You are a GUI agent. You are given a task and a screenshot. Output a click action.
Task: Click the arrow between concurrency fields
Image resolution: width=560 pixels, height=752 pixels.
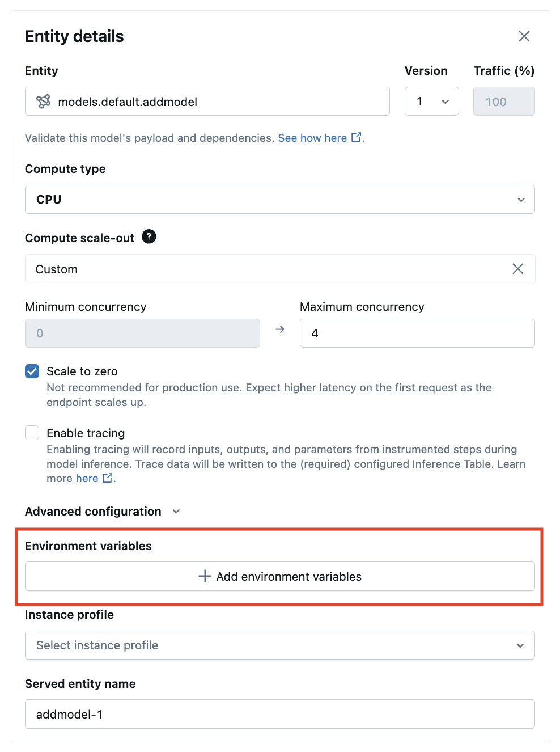279,329
